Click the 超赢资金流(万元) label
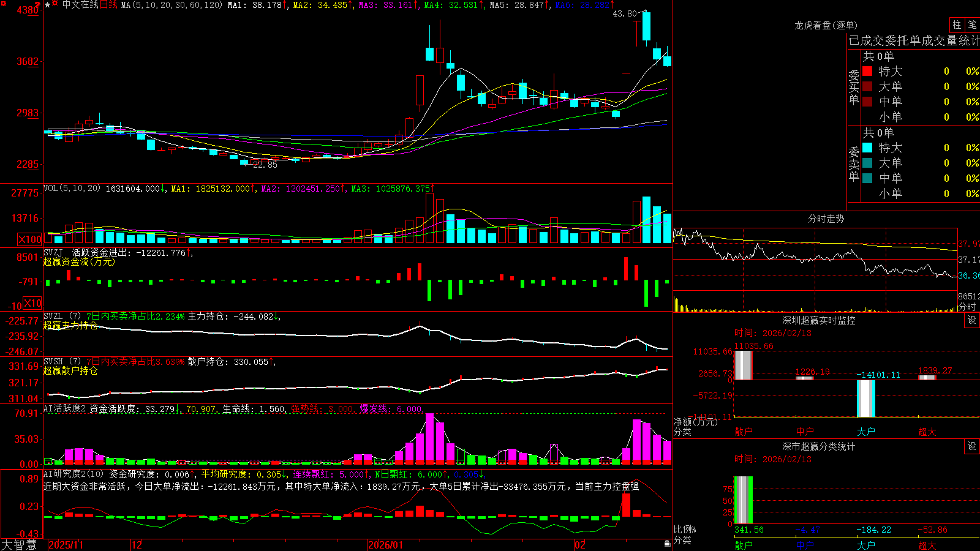Viewport: 980px width, 551px height. click(79, 262)
